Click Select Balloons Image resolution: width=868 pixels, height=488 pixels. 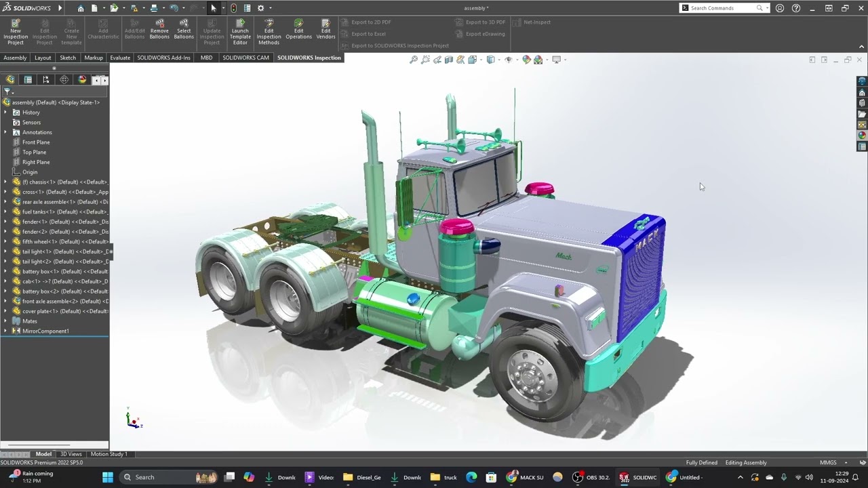(184, 29)
